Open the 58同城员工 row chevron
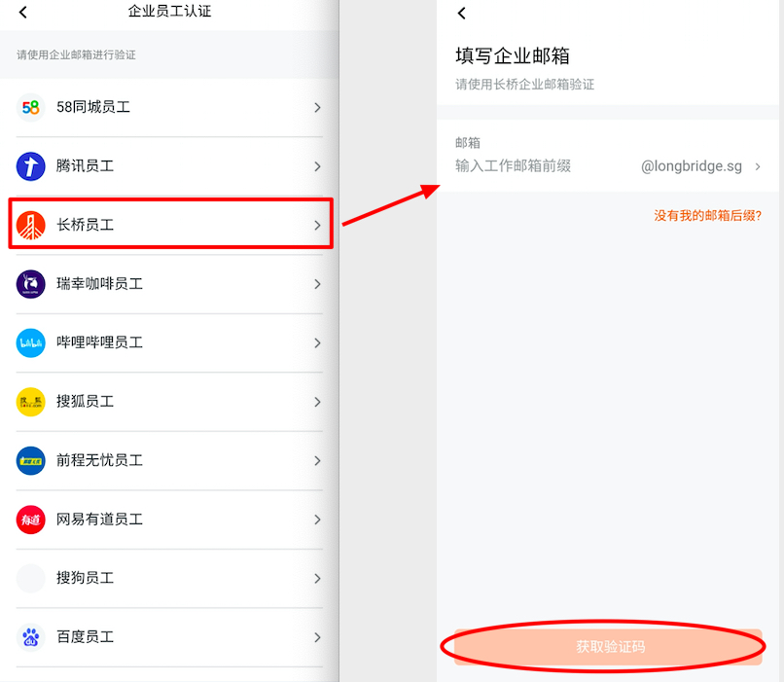Viewport: 784px width, 682px height. [317, 107]
